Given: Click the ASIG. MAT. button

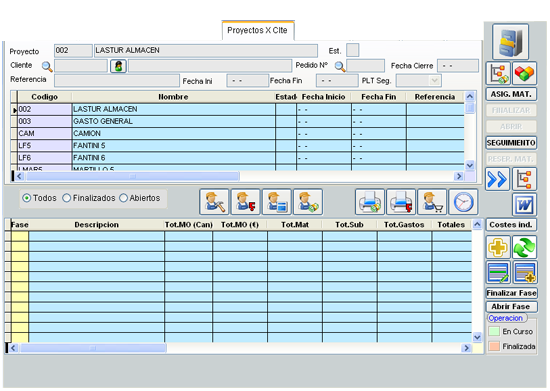Looking at the screenshot, I should pyautogui.click(x=511, y=94).
